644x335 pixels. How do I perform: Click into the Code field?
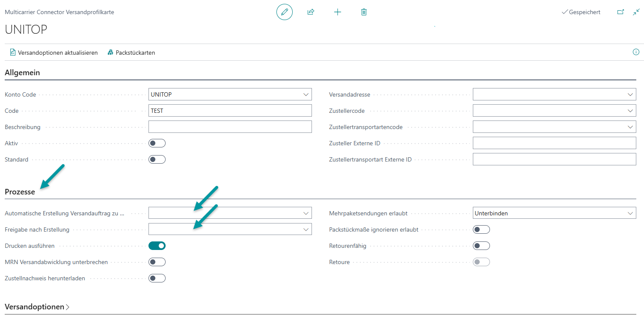pyautogui.click(x=230, y=111)
